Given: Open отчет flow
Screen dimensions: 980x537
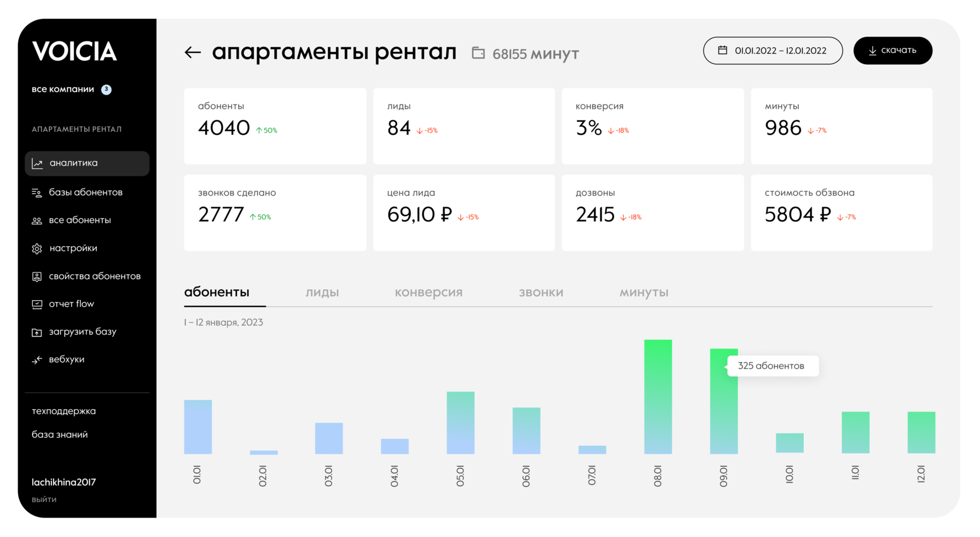Looking at the screenshot, I should 71,304.
